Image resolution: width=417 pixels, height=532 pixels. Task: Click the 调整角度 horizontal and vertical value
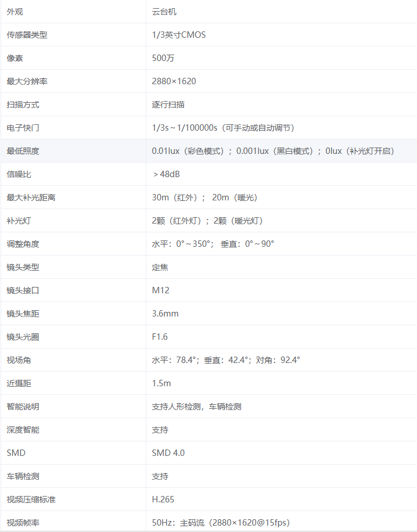point(213,244)
